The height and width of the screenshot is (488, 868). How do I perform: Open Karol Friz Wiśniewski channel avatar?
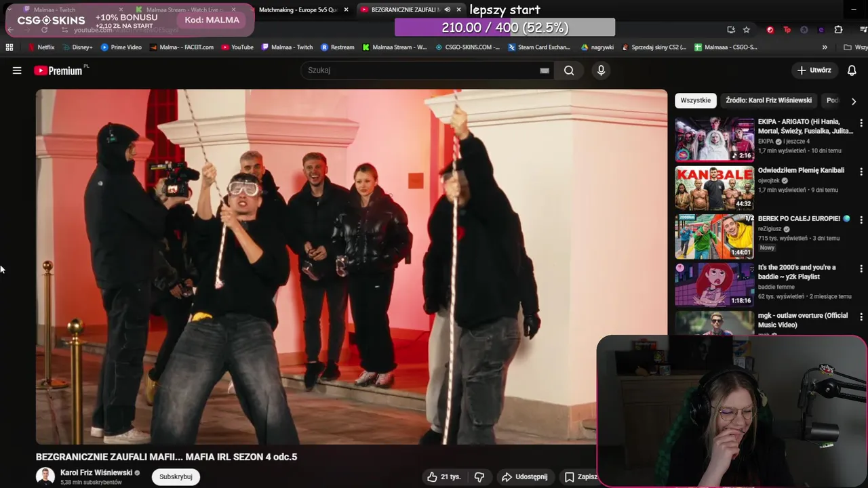[x=45, y=476]
